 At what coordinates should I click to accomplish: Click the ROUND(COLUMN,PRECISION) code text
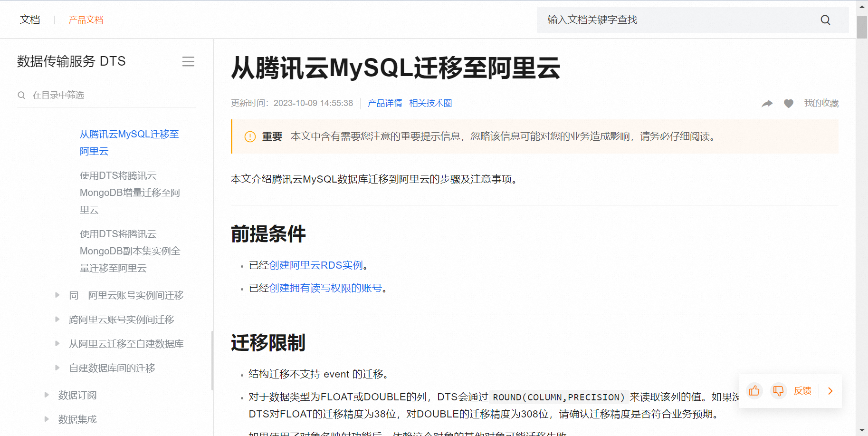[559, 397]
